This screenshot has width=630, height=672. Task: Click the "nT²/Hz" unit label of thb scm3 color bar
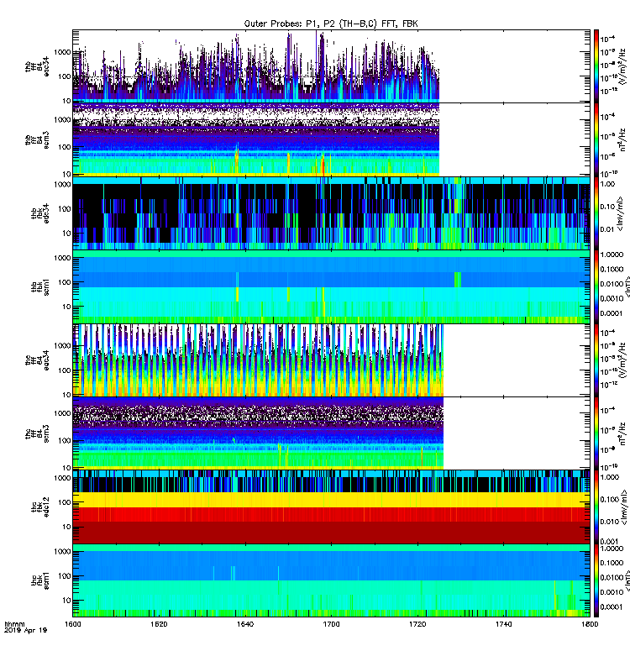(x=623, y=139)
